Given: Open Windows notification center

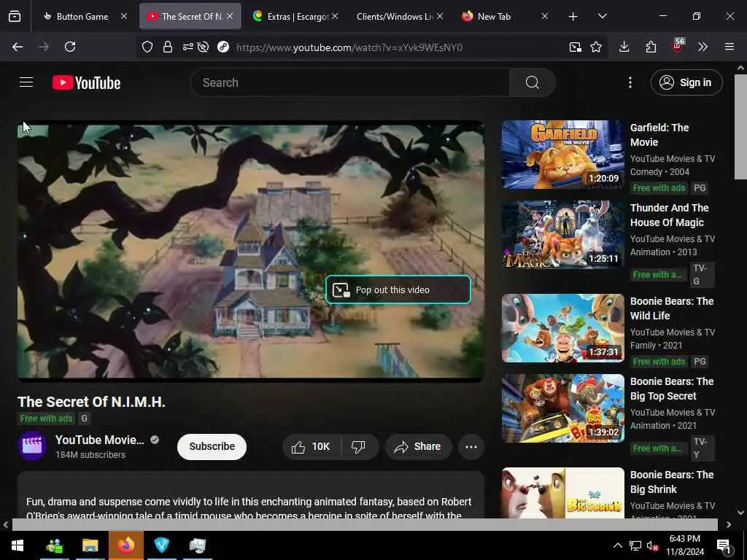Looking at the screenshot, I should pyautogui.click(x=724, y=546).
